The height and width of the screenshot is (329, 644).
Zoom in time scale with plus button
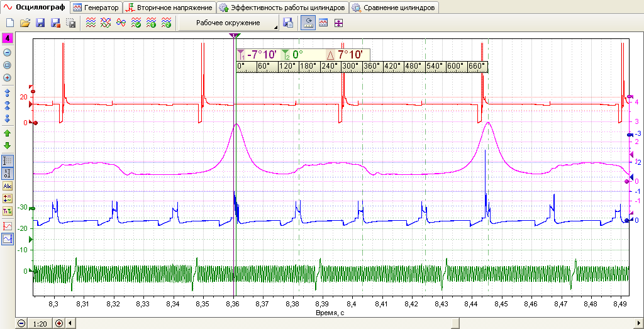pyautogui.click(x=58, y=323)
